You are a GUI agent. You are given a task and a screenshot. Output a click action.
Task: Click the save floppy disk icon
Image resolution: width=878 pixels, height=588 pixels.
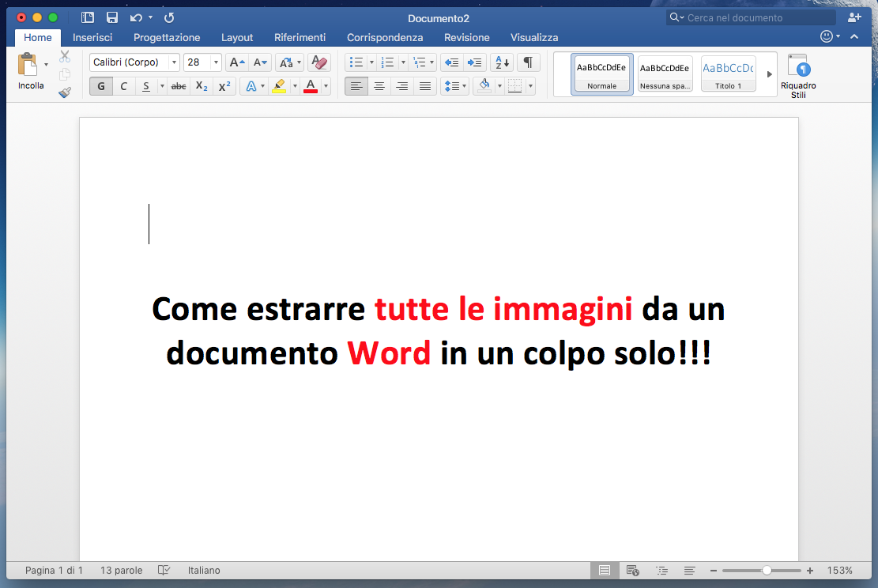(112, 17)
